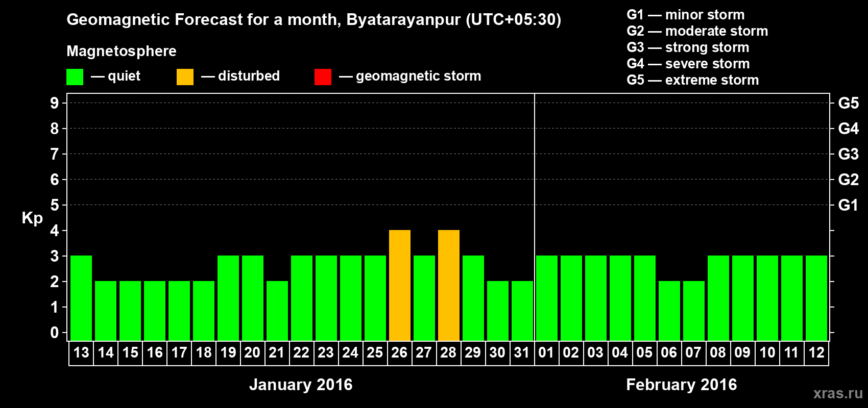Click the G3 right-axis label
This screenshot has height=408, width=868.
coord(849,154)
